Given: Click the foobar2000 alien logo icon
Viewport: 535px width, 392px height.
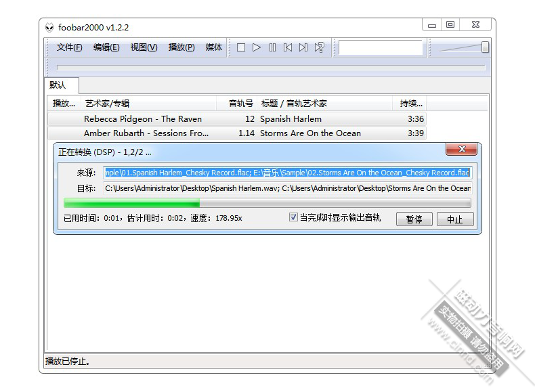Looking at the screenshot, I should pos(49,28).
